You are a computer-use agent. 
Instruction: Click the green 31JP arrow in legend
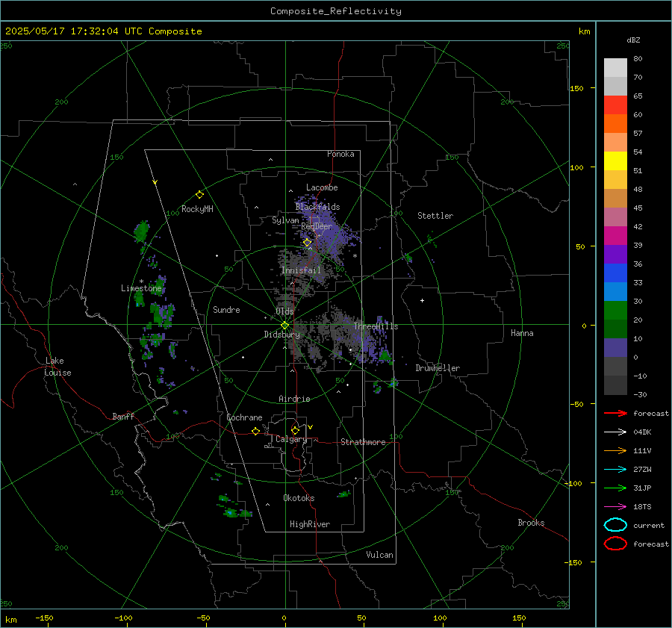tap(615, 488)
